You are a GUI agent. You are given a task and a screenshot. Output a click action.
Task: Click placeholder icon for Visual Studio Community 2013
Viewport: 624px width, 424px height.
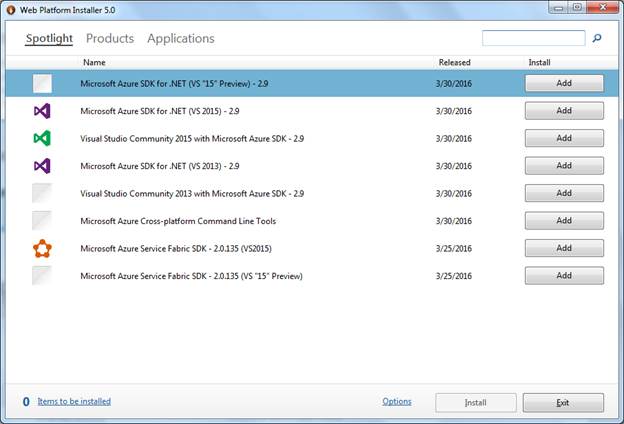42,193
